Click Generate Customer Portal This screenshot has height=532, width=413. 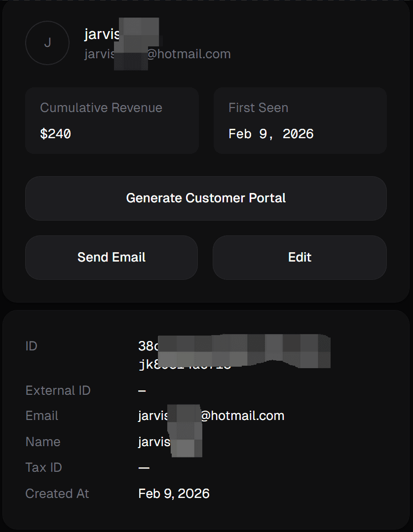coord(206,198)
